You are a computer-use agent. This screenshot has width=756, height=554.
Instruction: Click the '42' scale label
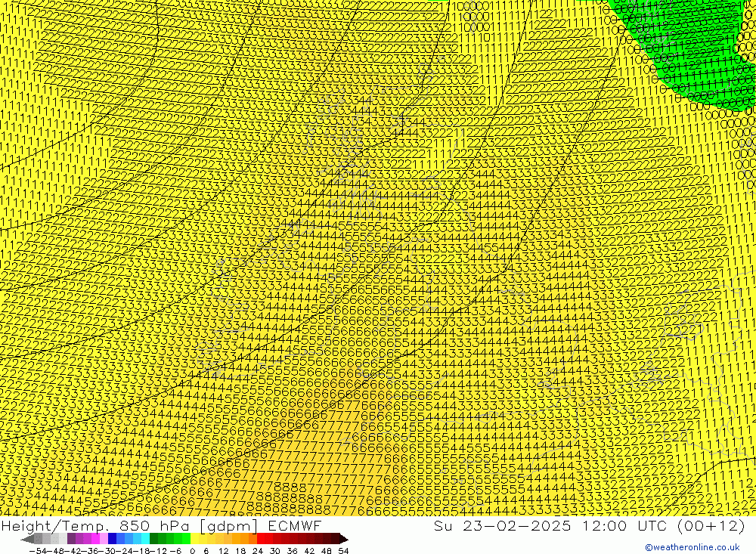[309, 551]
